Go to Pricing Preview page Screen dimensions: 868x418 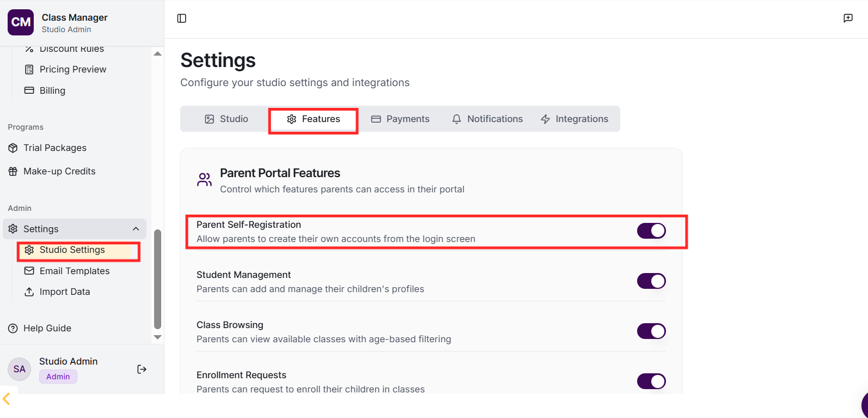click(x=72, y=70)
